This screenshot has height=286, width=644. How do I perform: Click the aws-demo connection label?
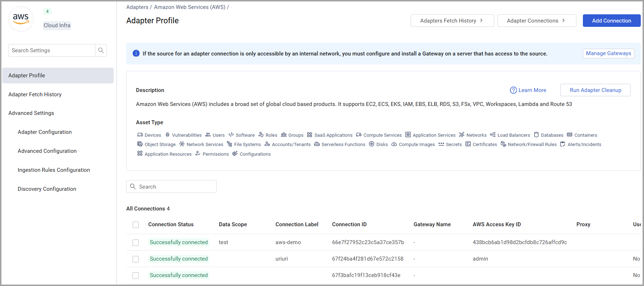(288, 242)
